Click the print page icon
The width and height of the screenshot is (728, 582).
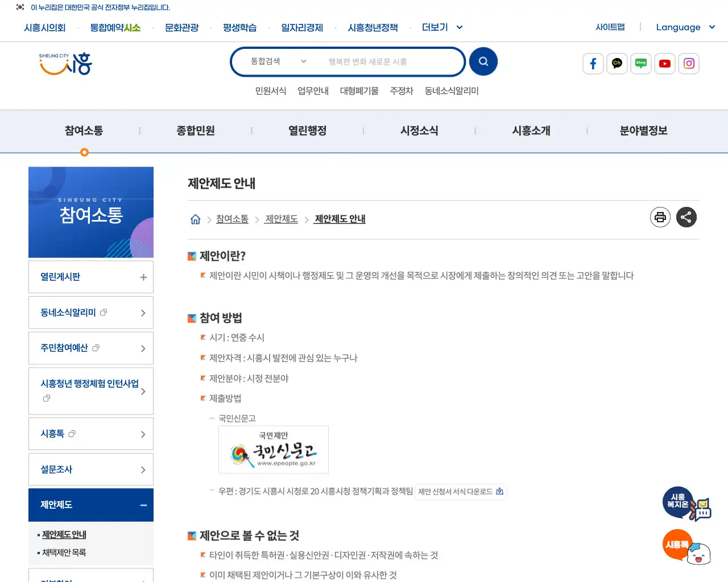(x=660, y=217)
